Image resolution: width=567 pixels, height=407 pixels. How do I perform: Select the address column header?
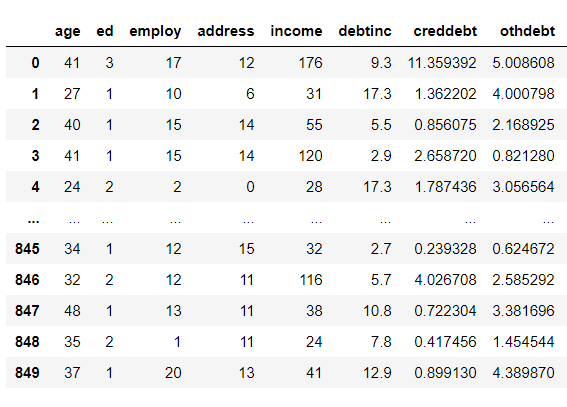coord(226,31)
